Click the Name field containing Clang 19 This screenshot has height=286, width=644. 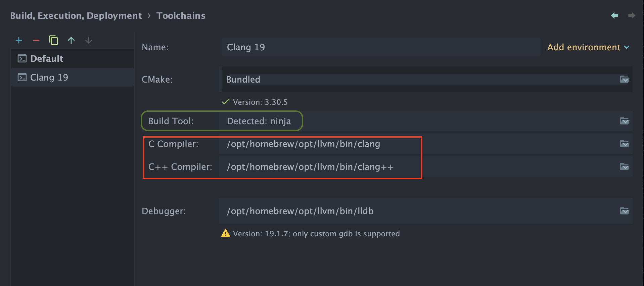point(379,47)
